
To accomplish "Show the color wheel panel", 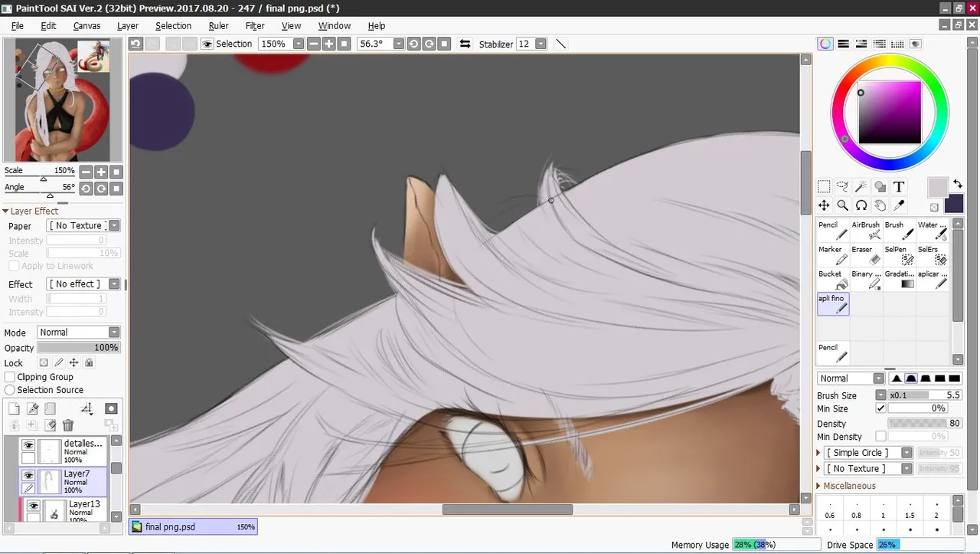I will point(825,44).
